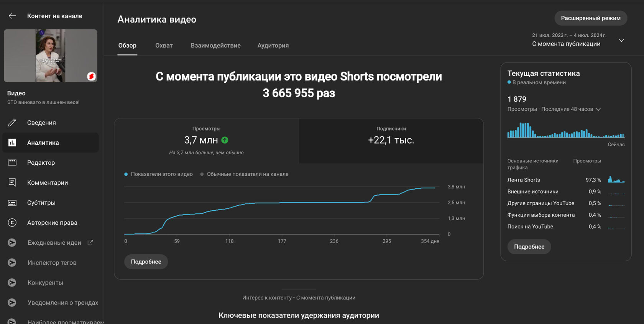The image size is (644, 324).
Task: Open Редактор in the sidebar
Action: [51, 162]
